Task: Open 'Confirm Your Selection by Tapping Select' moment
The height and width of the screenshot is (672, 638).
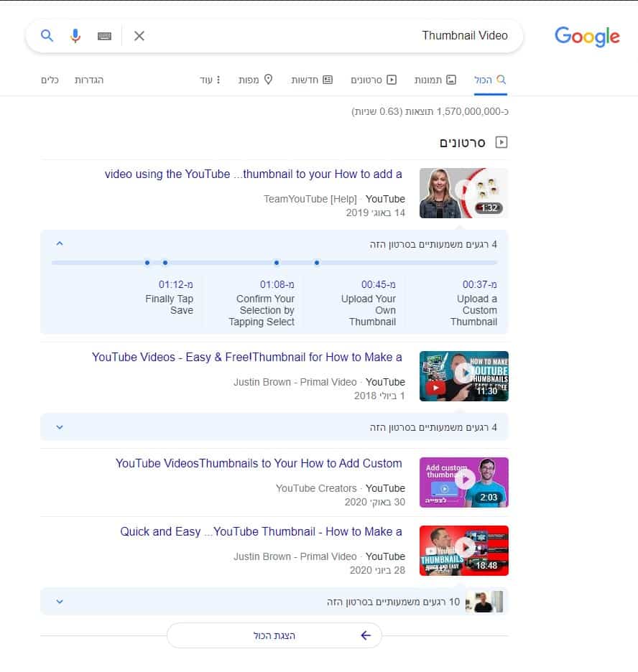Action: click(x=262, y=302)
